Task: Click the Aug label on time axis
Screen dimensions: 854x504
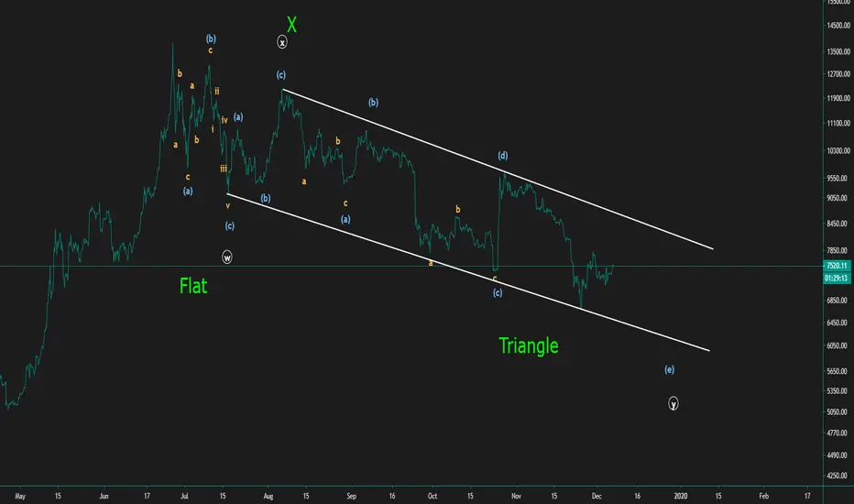Action: [268, 496]
